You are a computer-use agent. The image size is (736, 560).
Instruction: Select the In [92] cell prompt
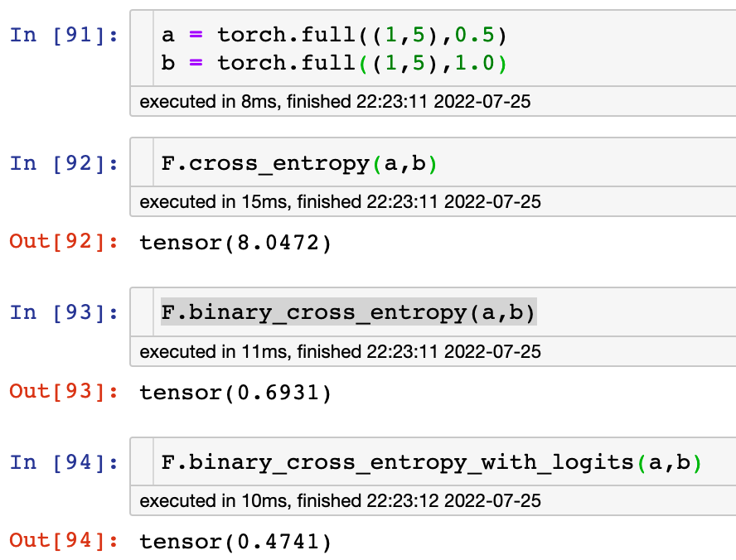(64, 163)
